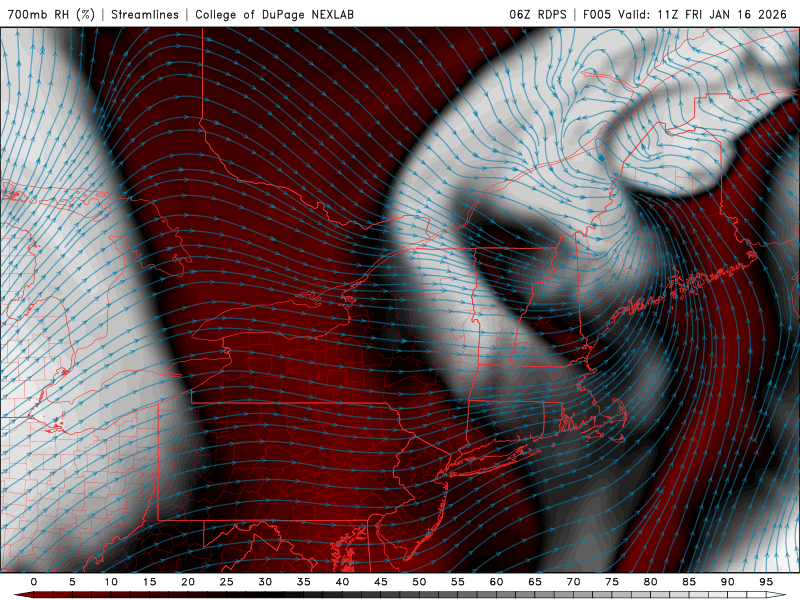Click the '700mb RH (%)' title text
The width and height of the screenshot is (800, 600).
(51, 14)
